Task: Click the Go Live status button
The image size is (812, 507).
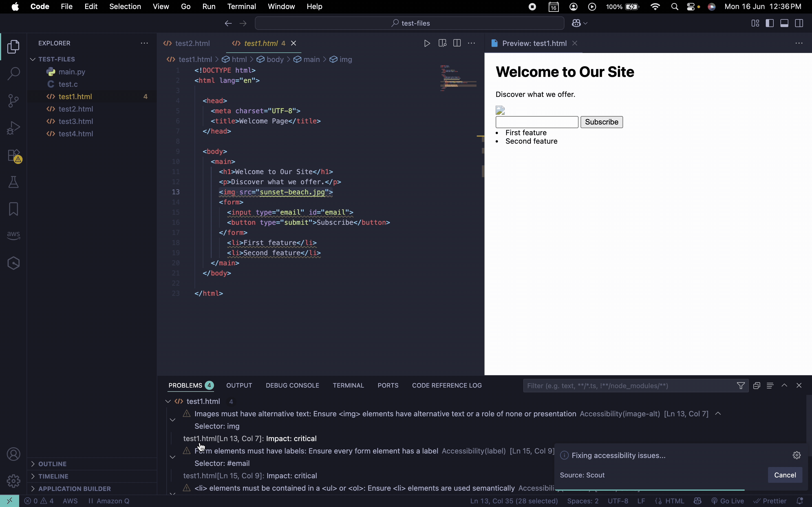Action: pyautogui.click(x=728, y=501)
